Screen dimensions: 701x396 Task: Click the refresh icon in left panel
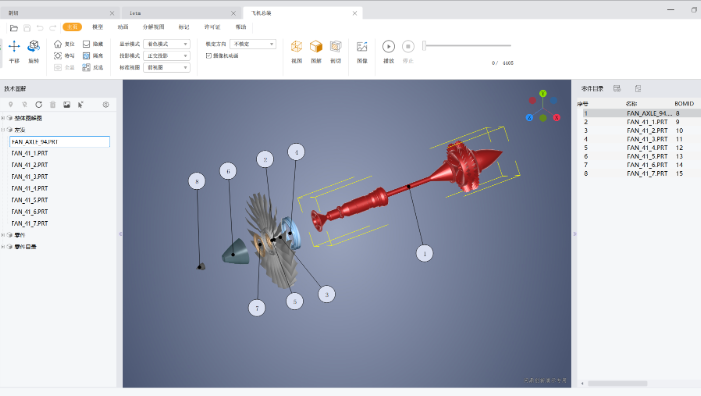pos(39,105)
